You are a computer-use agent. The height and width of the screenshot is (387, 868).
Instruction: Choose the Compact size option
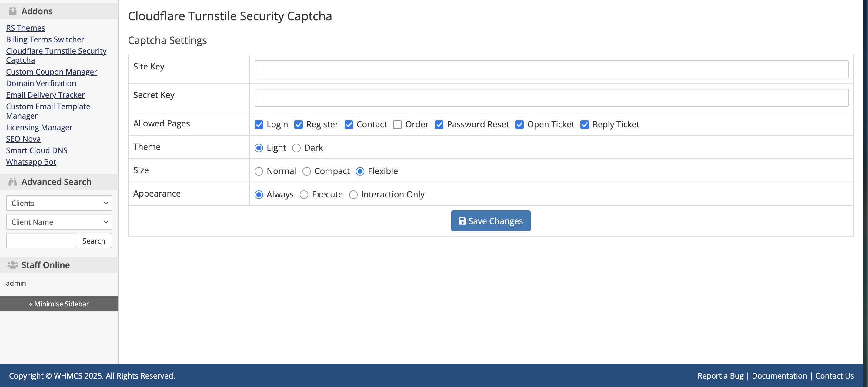[306, 171]
